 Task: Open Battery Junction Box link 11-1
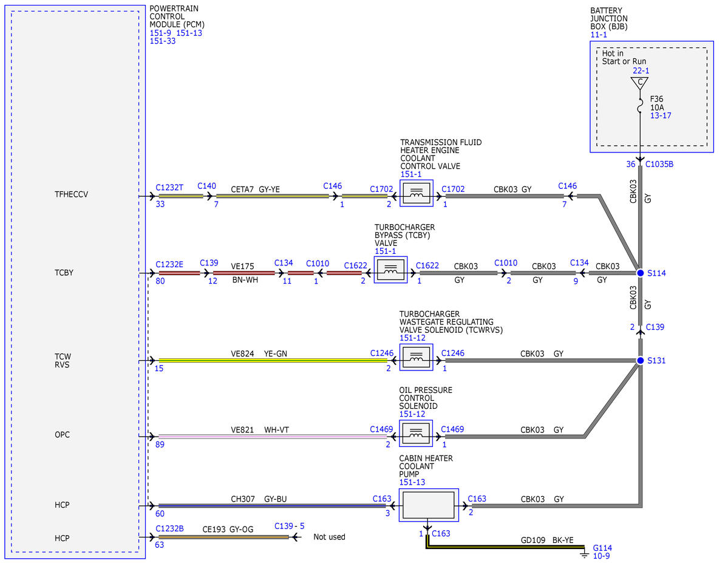tap(599, 35)
